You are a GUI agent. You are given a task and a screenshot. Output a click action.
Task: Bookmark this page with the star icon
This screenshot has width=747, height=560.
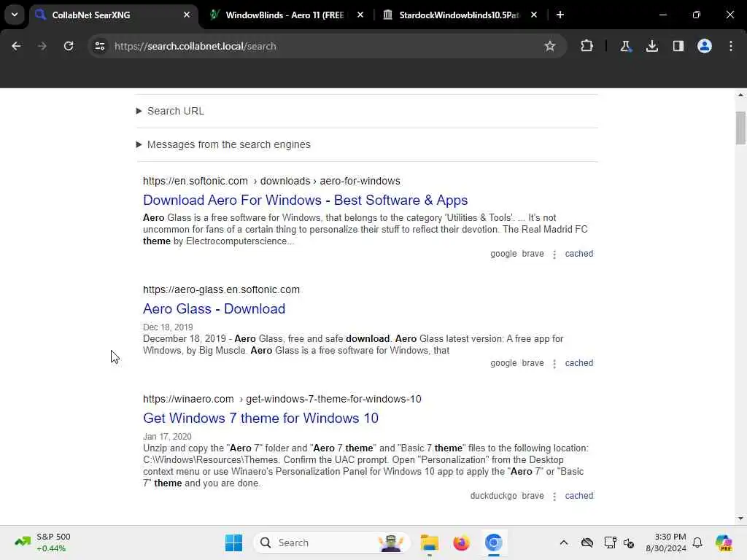tap(550, 46)
